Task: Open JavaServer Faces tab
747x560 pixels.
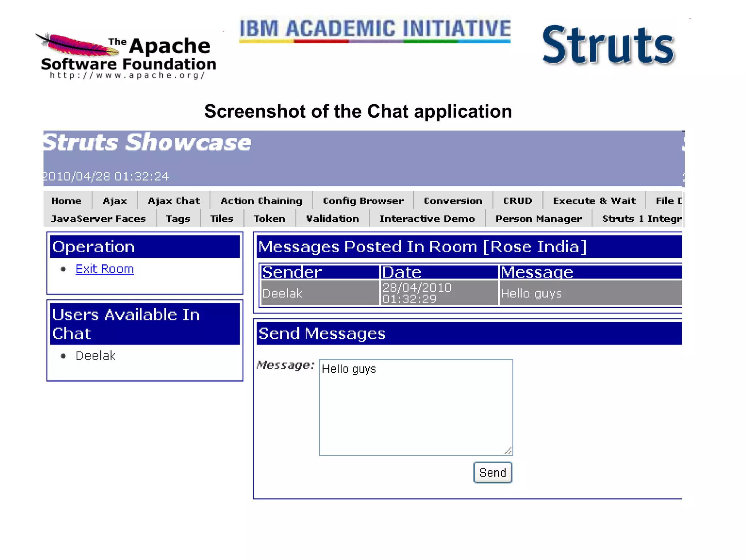Action: point(98,218)
